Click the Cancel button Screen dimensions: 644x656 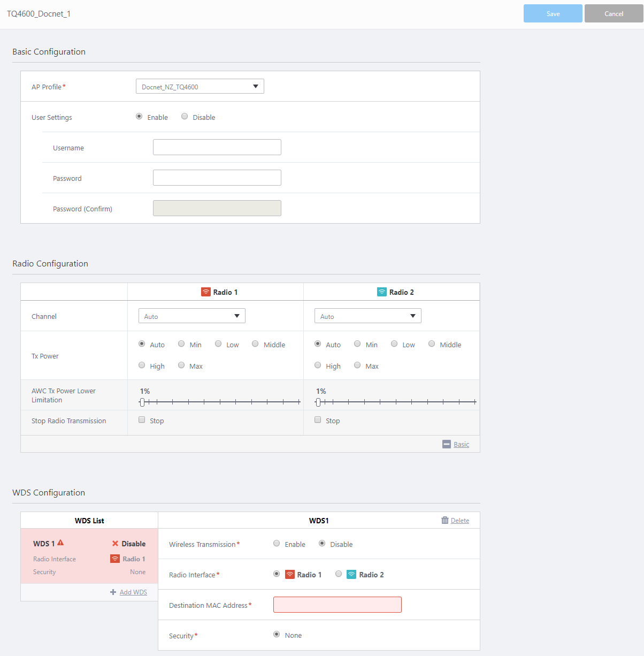click(614, 13)
